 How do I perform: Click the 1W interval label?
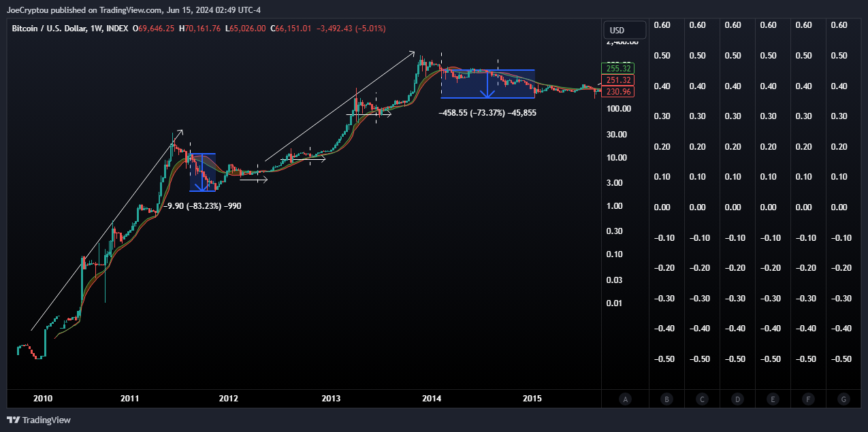coord(97,29)
